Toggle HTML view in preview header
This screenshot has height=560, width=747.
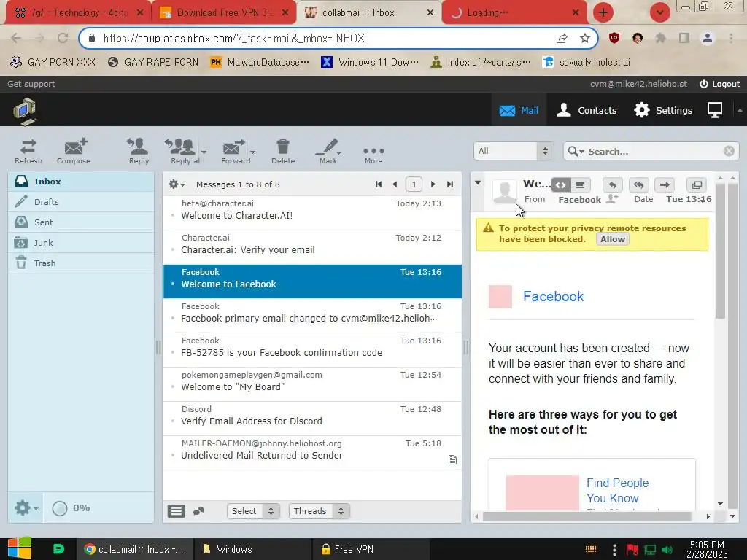(x=561, y=185)
